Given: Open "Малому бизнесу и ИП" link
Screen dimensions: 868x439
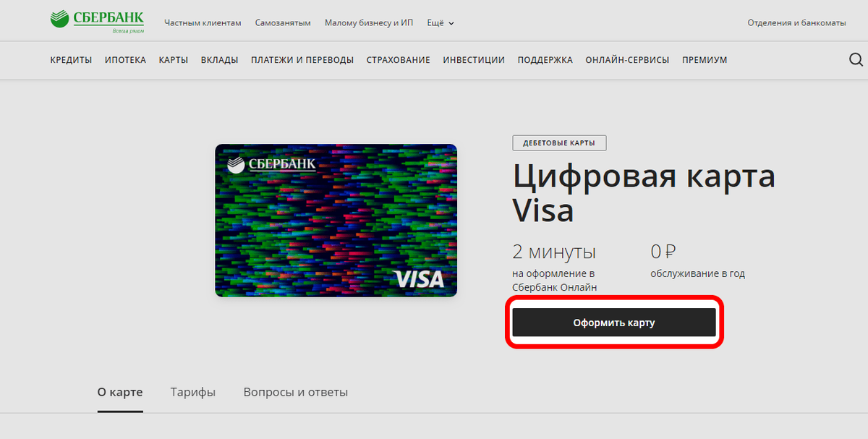Looking at the screenshot, I should tap(369, 23).
